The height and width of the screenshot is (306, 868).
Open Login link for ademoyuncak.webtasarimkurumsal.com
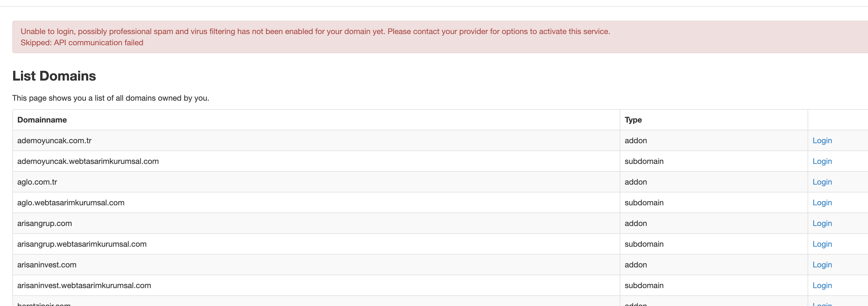[x=822, y=161]
